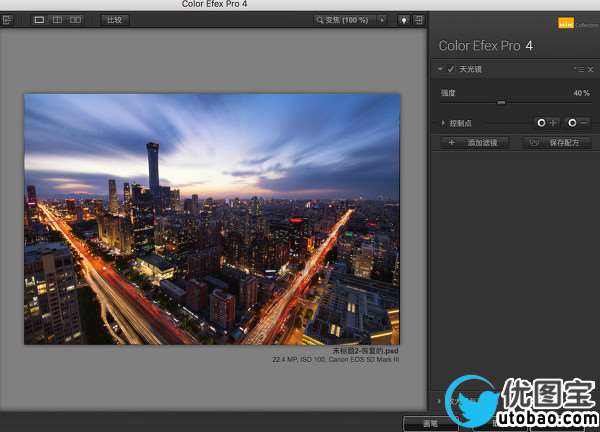Select single image view mode
Image resolution: width=600 pixels, height=432 pixels.
tap(39, 20)
